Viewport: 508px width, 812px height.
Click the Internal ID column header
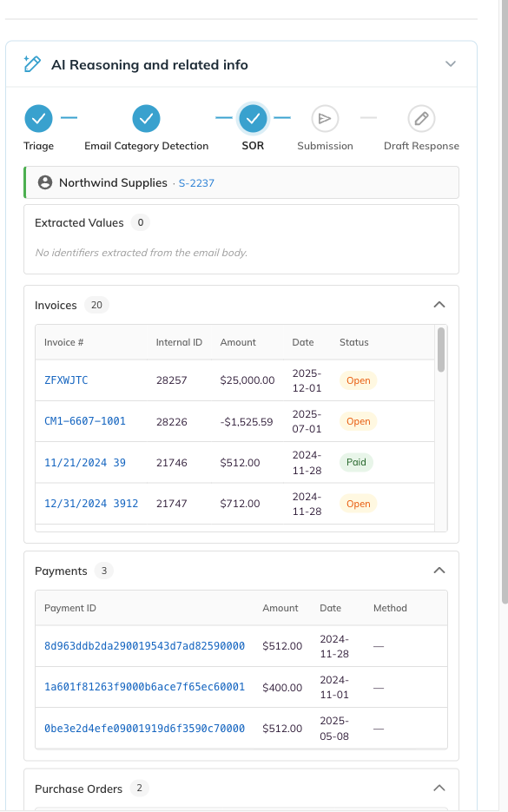179,342
